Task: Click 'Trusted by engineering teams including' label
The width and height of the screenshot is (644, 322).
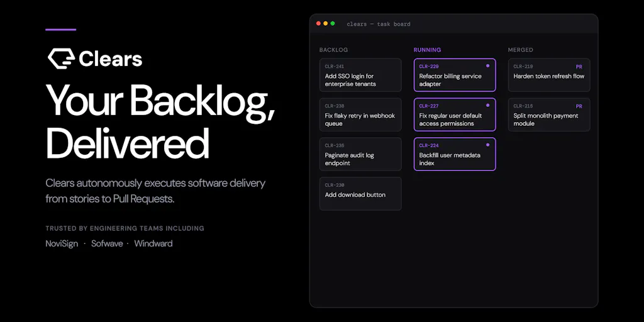Action: point(125,228)
